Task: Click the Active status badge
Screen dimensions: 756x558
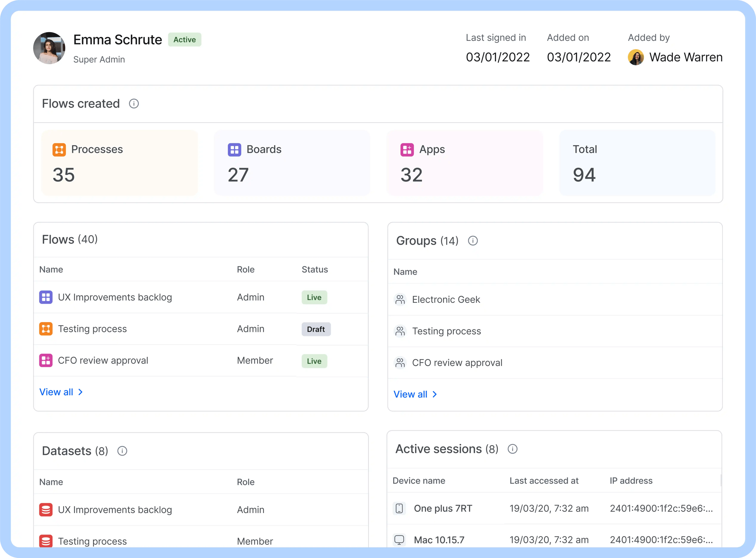Action: click(x=184, y=40)
